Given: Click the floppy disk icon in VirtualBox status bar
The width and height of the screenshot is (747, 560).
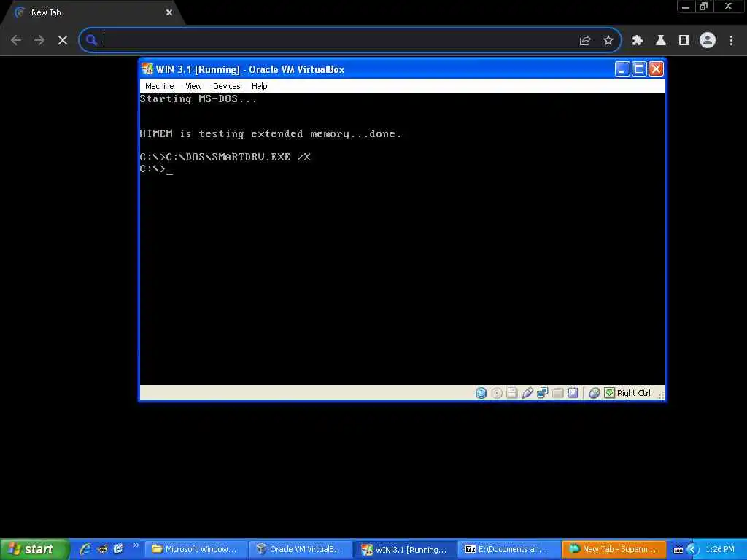Looking at the screenshot, I should tap(511, 393).
